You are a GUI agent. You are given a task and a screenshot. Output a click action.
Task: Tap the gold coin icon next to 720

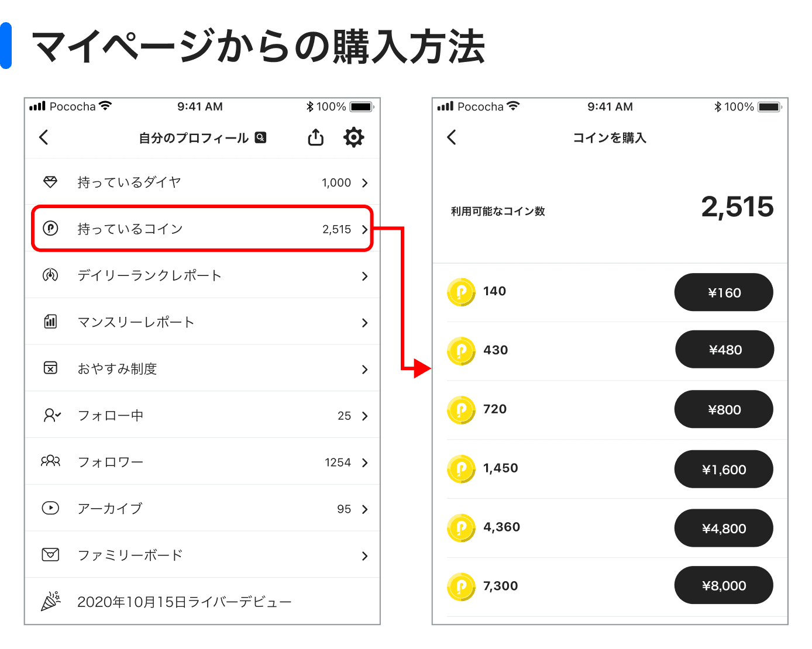tap(461, 410)
